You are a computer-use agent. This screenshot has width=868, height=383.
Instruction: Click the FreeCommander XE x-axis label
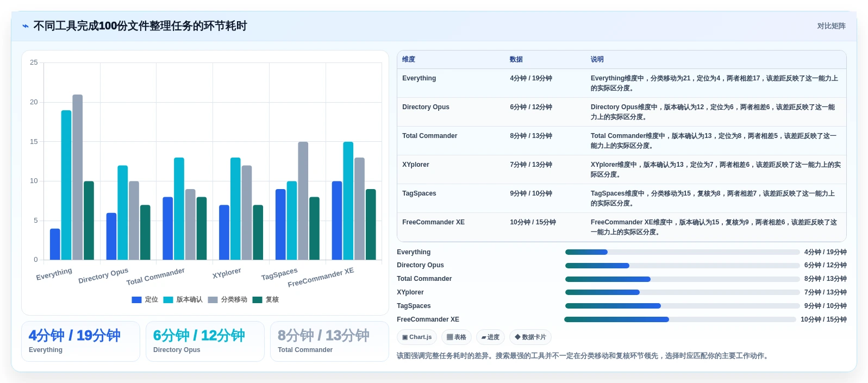(x=321, y=277)
